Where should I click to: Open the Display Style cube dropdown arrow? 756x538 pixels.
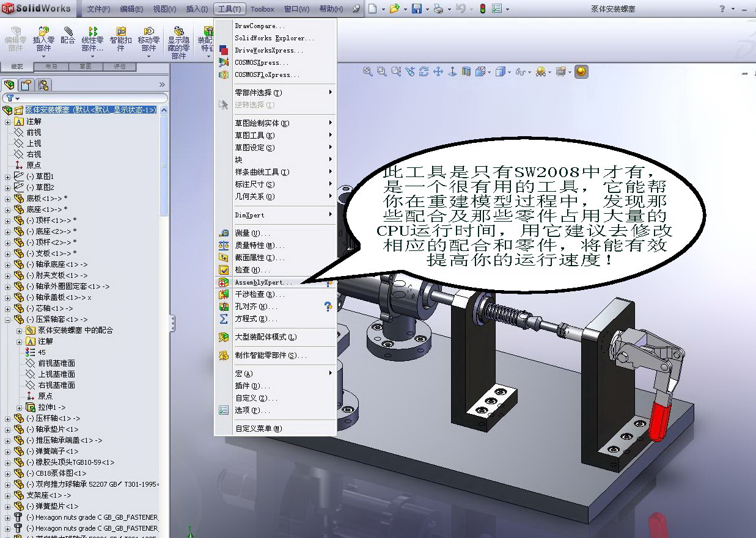pos(508,72)
